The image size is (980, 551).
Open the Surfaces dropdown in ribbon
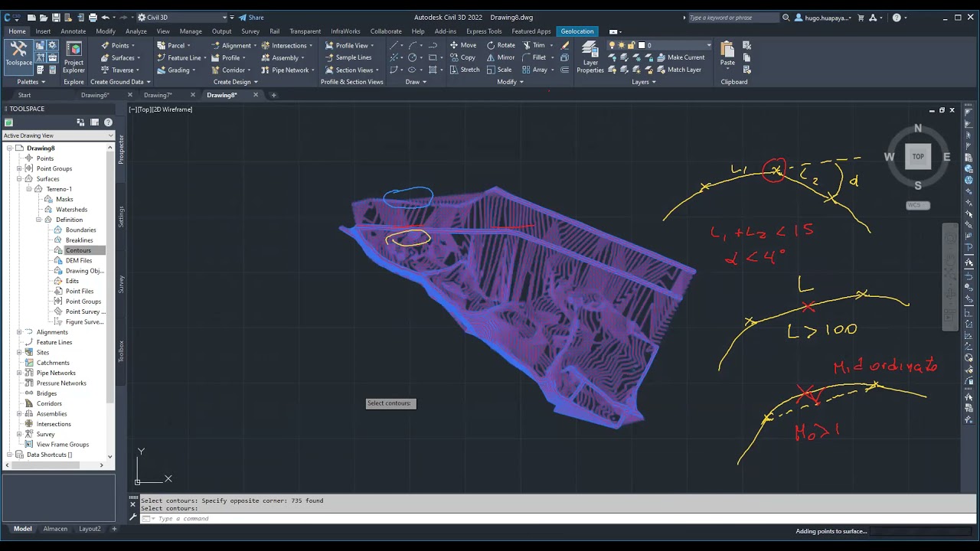coord(120,57)
